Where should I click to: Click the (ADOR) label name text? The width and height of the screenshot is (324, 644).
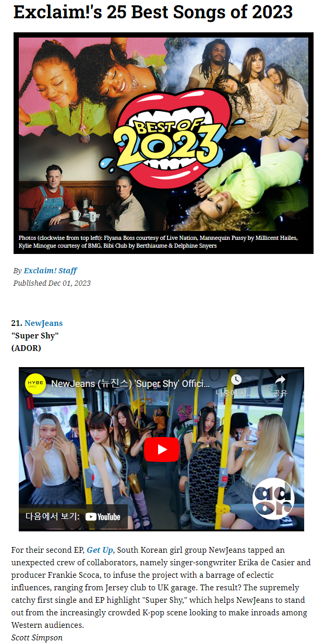[x=26, y=348]
